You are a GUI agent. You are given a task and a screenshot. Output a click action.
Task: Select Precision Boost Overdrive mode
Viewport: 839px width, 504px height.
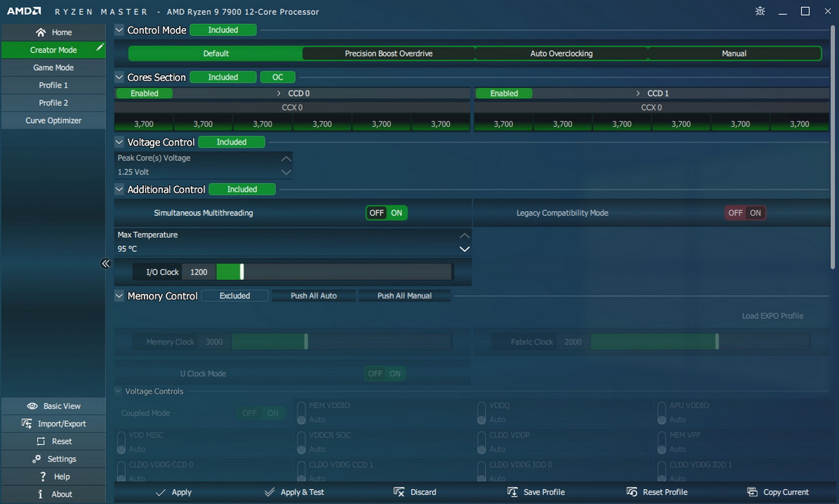click(x=389, y=53)
